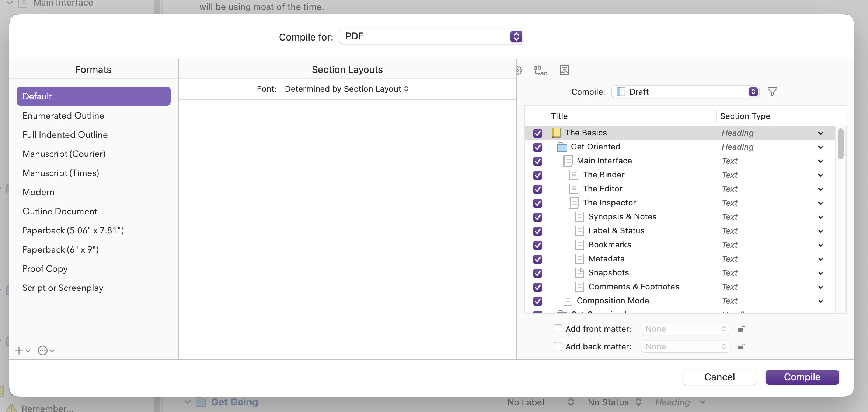Click the front matter lock icon
This screenshot has width=868, height=412.
(x=741, y=329)
